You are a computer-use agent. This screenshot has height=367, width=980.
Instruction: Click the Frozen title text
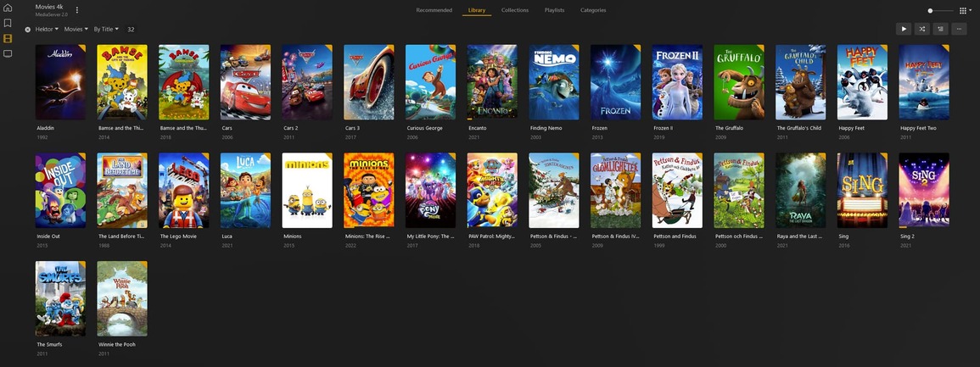coord(600,128)
